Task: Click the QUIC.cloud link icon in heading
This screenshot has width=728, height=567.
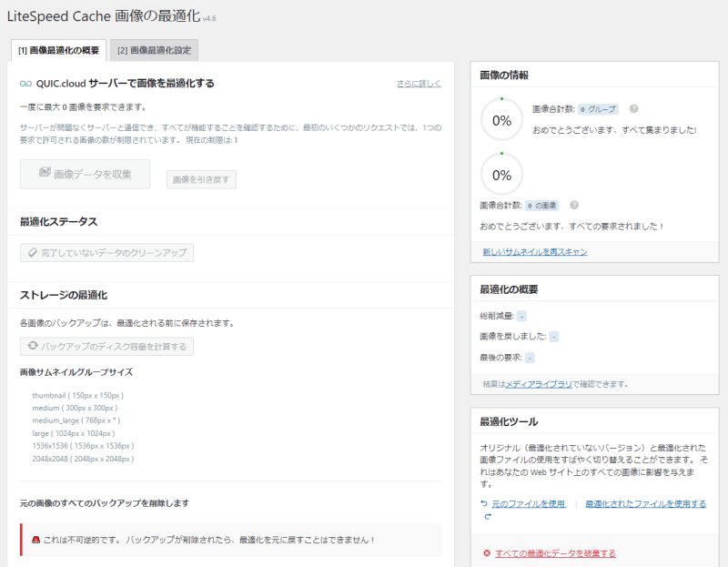Action: tap(25, 84)
